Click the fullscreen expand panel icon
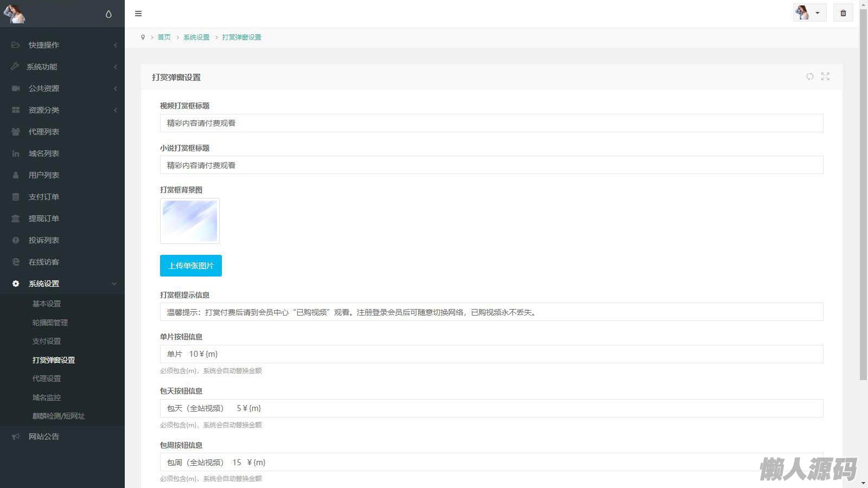Screen dimensions: 868x488 tap(825, 76)
